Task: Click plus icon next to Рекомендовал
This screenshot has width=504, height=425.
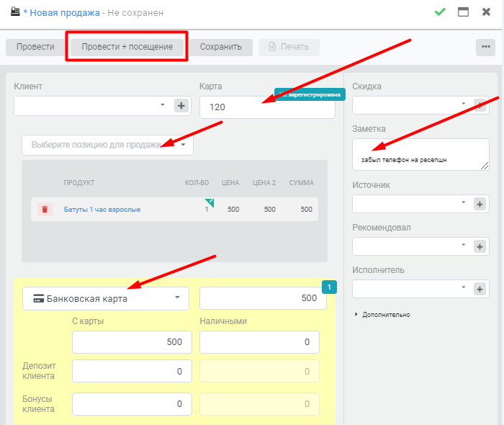Action: point(480,246)
